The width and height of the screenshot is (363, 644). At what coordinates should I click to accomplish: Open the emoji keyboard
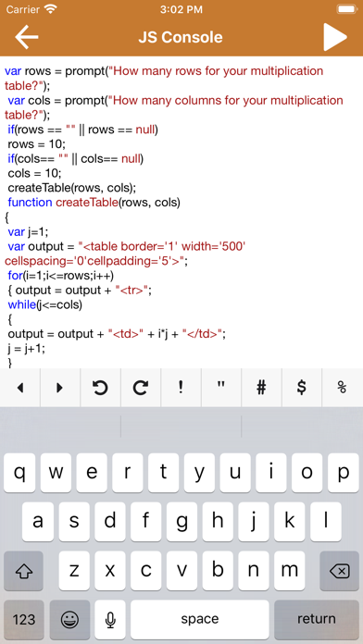tap(69, 619)
